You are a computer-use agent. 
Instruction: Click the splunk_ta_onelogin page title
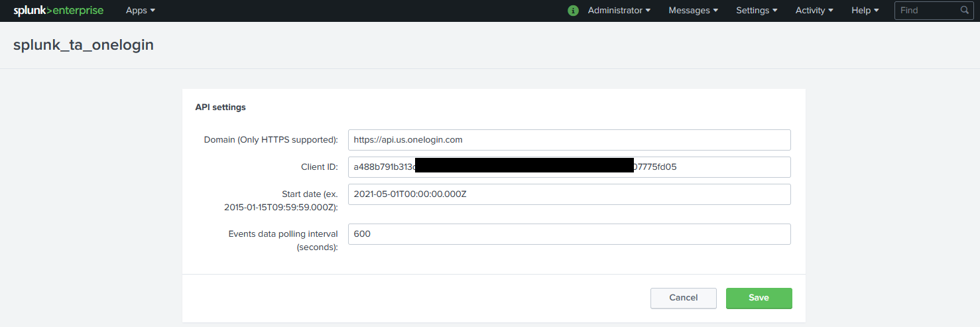coord(84,45)
